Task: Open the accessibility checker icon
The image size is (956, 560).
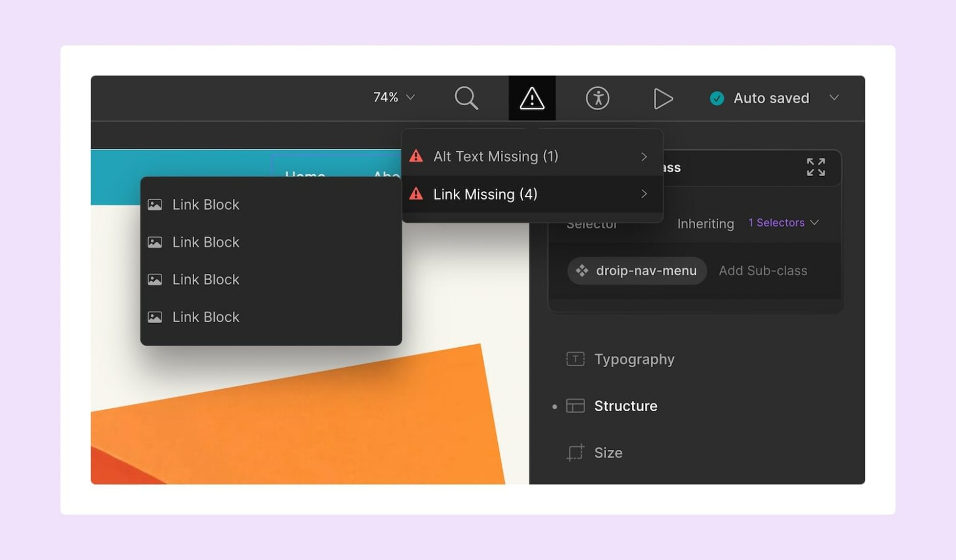Action: pyautogui.click(x=597, y=98)
